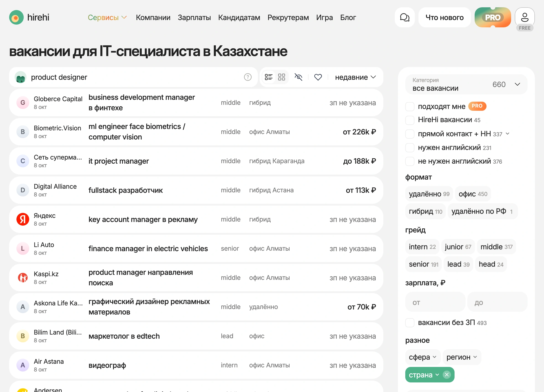The height and width of the screenshot is (392, 544).
Task: Remove the страна filter with X
Action: pyautogui.click(x=447, y=374)
